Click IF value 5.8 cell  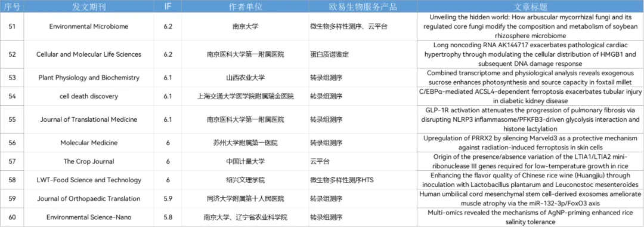pos(168,217)
